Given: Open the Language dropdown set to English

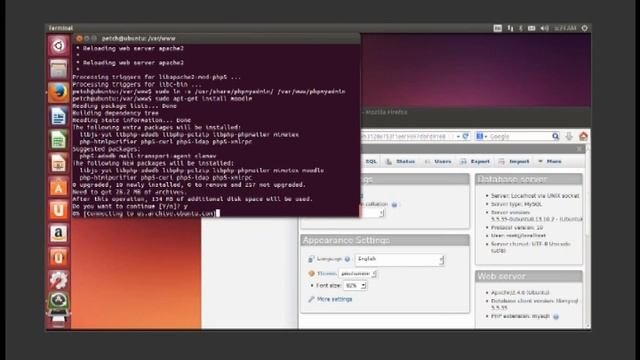Looking at the screenshot, I should [x=400, y=259].
